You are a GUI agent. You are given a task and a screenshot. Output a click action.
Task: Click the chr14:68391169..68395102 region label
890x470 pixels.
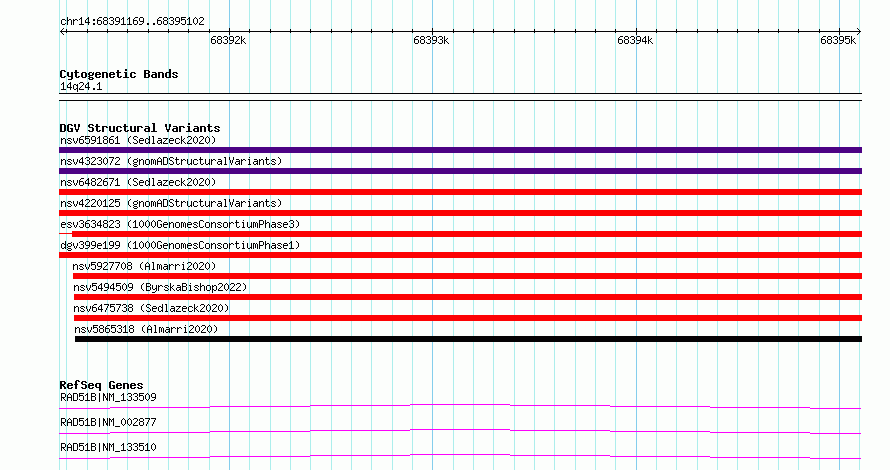point(132,22)
